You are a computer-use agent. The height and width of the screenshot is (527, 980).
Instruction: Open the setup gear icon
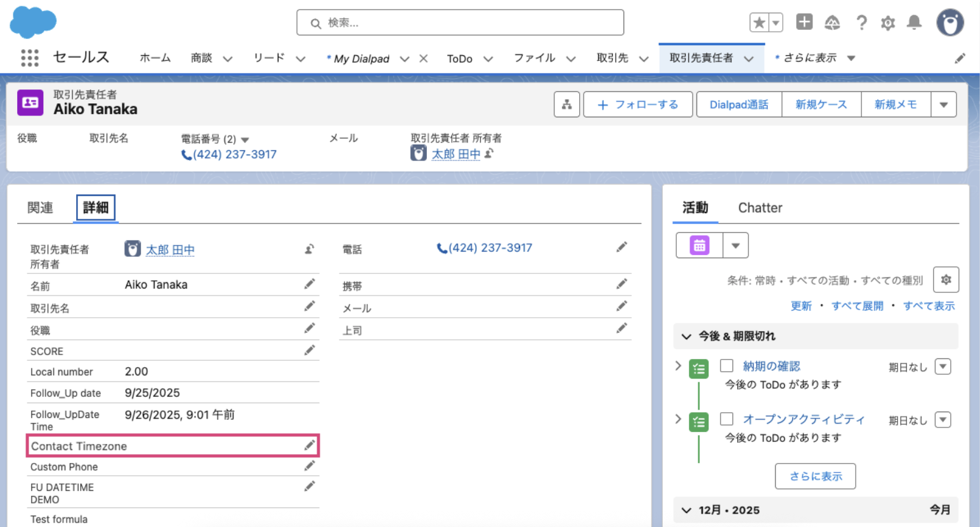click(x=887, y=23)
